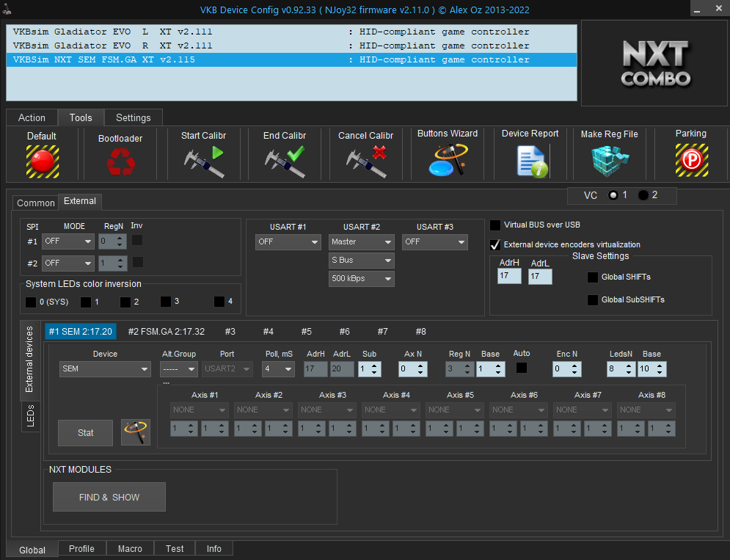
Task: Enable Global SubSHIFTs checkbox
Action: [593, 299]
